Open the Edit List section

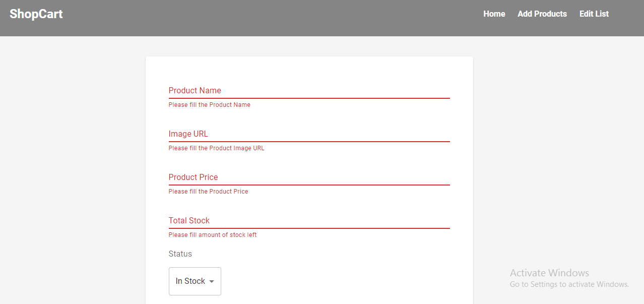(594, 14)
